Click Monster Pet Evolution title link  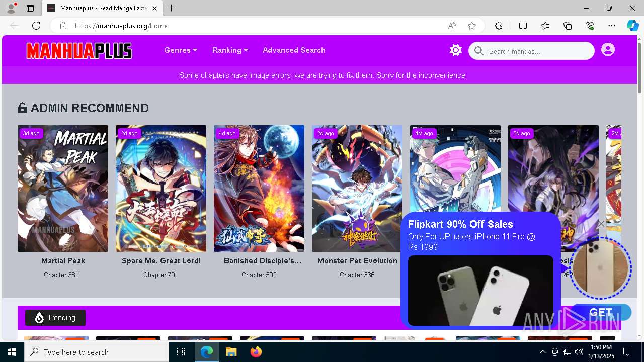tap(357, 261)
